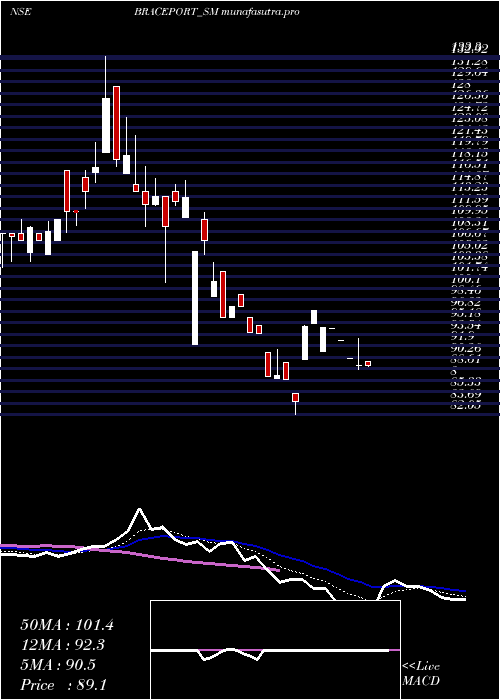This screenshot has width=500, height=700.
Task: Click the <<Live MACD label
Action: 421,674
